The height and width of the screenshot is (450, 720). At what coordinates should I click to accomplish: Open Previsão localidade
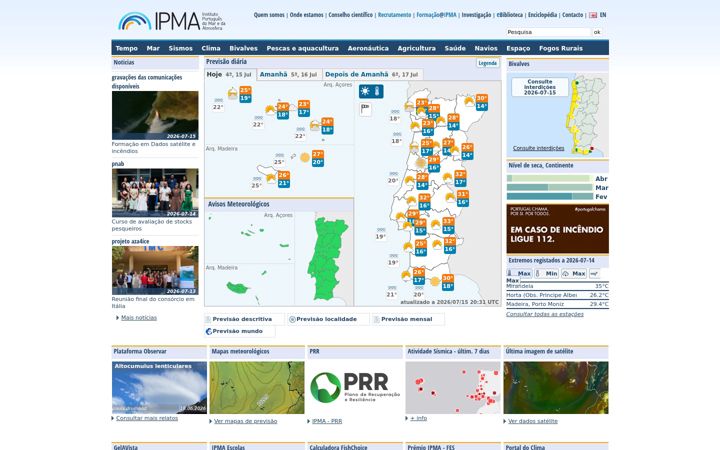coord(327,319)
